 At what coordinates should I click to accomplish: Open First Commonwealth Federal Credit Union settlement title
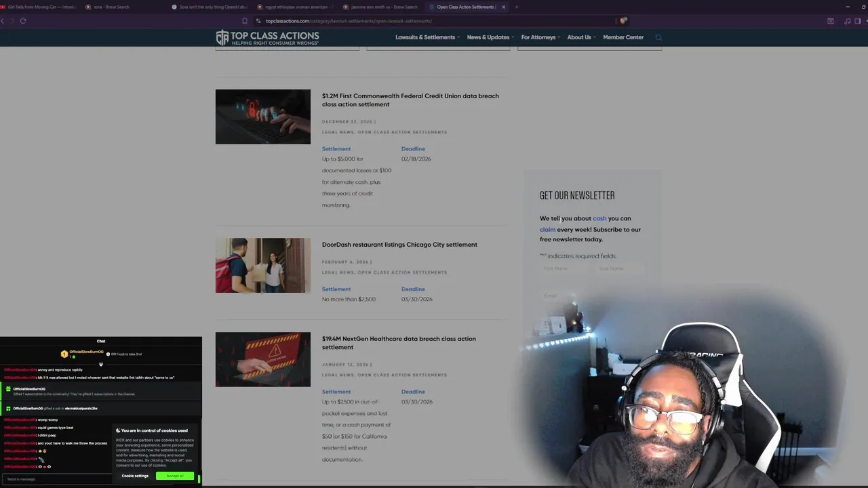click(x=410, y=100)
